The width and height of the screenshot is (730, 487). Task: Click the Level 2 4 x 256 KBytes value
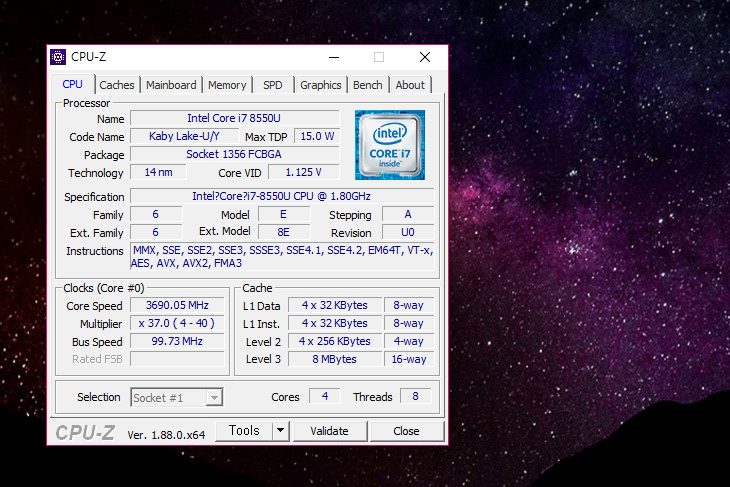(335, 341)
